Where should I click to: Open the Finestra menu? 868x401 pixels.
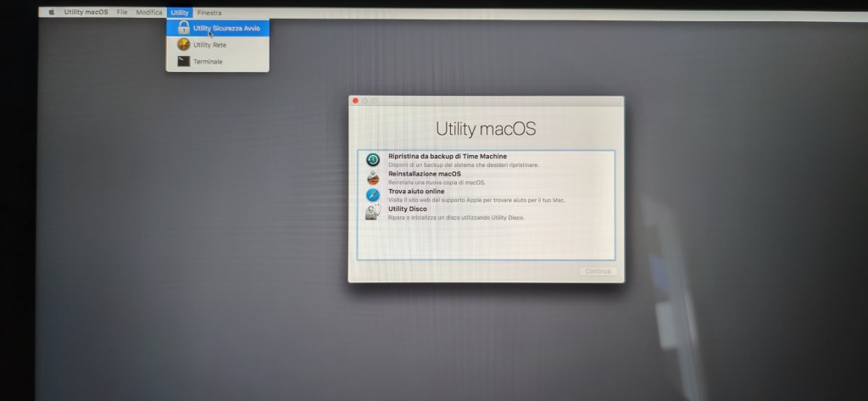tap(209, 12)
